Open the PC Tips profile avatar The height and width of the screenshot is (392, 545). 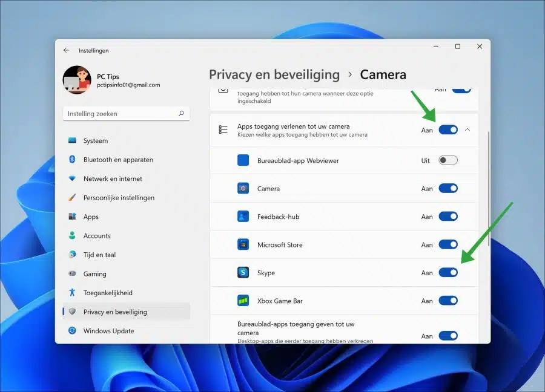point(77,80)
